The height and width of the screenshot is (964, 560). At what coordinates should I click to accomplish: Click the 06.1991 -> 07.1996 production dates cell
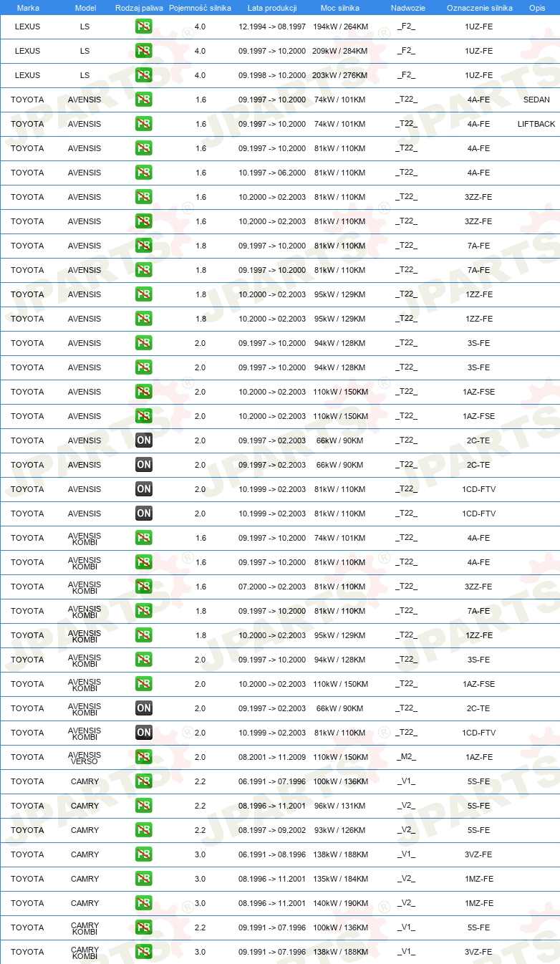click(272, 781)
